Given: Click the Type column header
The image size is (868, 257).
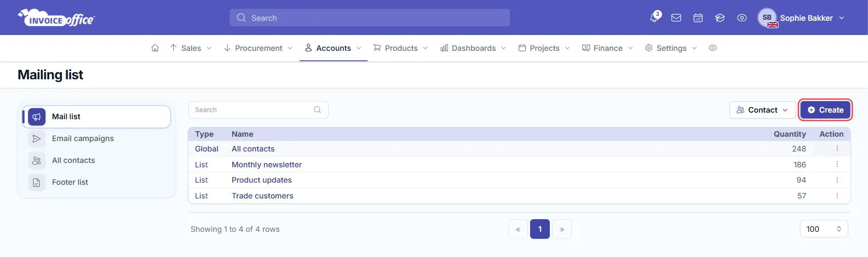Looking at the screenshot, I should pyautogui.click(x=204, y=134).
